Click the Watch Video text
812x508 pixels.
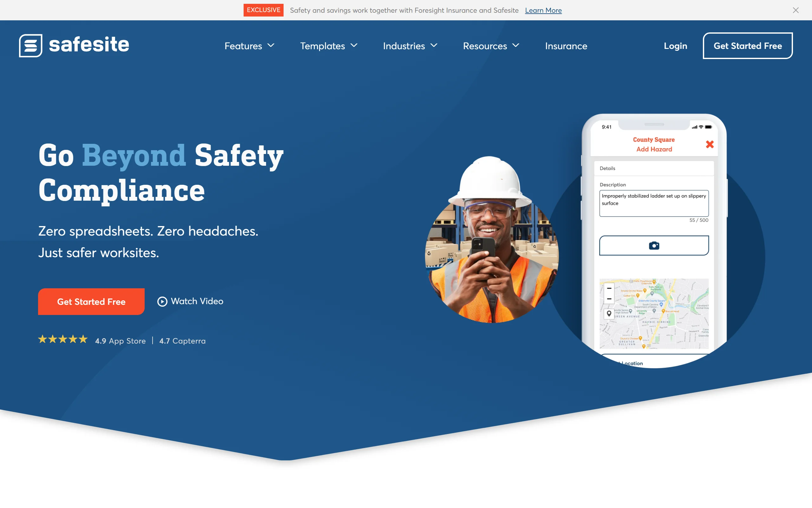(x=197, y=301)
